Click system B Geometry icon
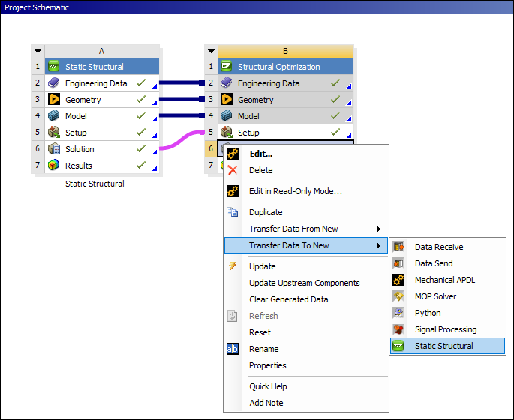514x420 pixels. (x=227, y=99)
